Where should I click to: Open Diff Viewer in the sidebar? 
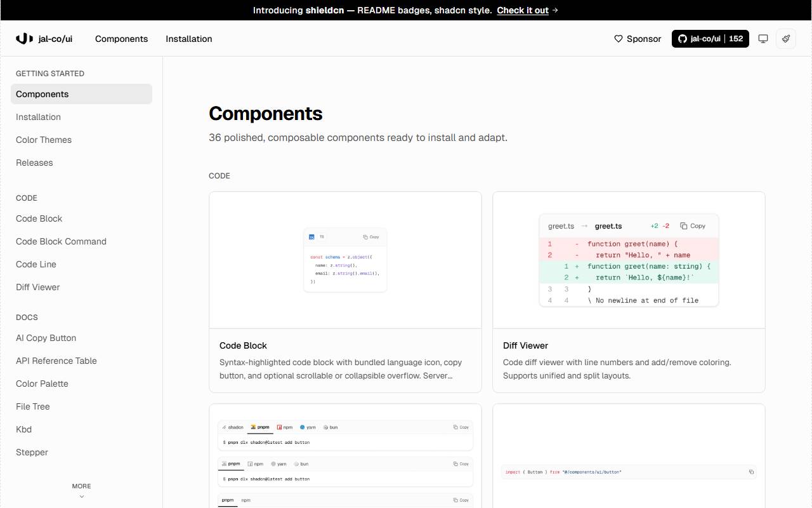81,287
